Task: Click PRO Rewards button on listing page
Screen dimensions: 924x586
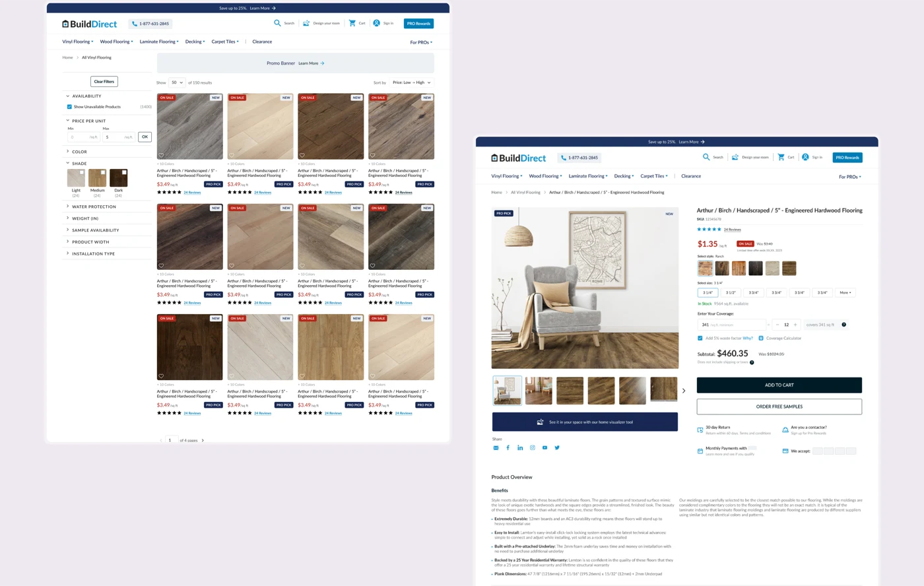Action: point(418,23)
